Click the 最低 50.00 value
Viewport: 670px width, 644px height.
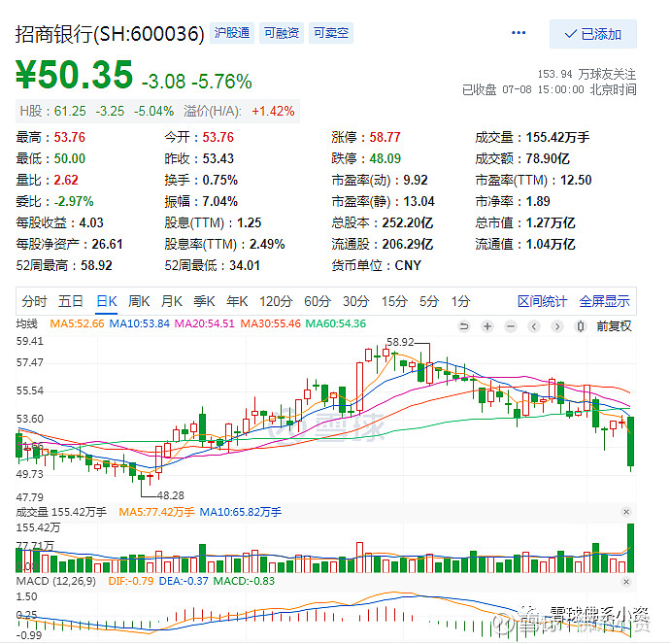(x=69, y=158)
